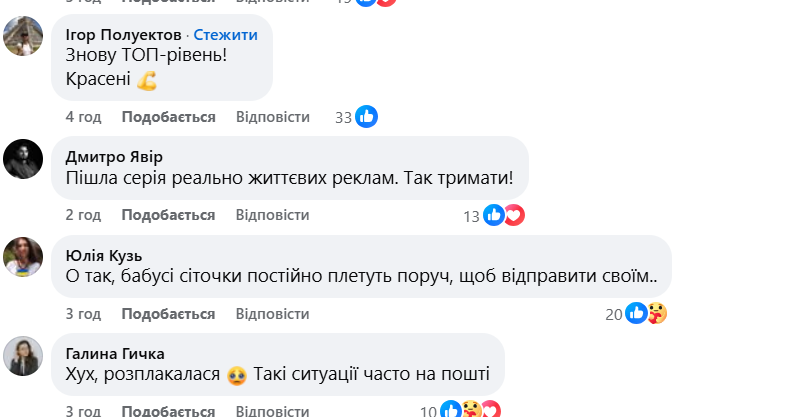This screenshot has width=785, height=417.
Task: Follow Ігор Полуектов via Стежити link
Action: [x=224, y=35]
